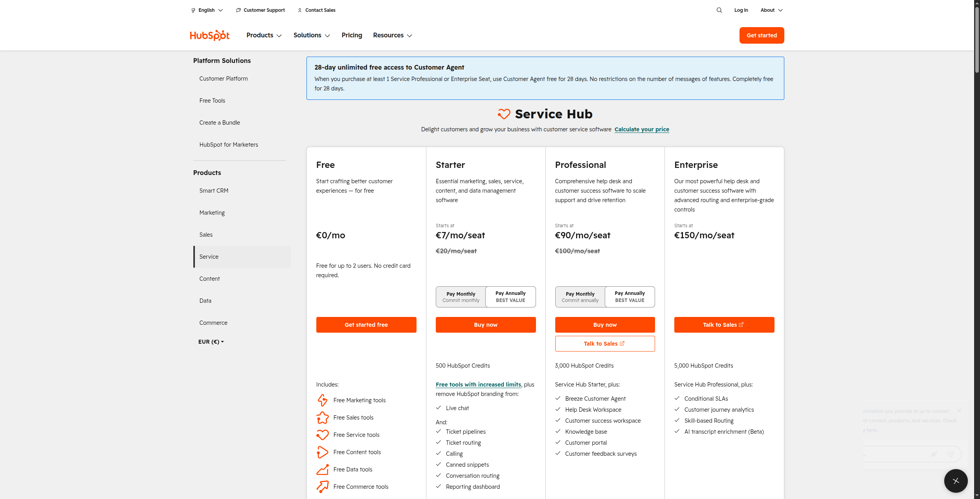
Task: Click the scrollbar down arrow
Action: [977, 495]
